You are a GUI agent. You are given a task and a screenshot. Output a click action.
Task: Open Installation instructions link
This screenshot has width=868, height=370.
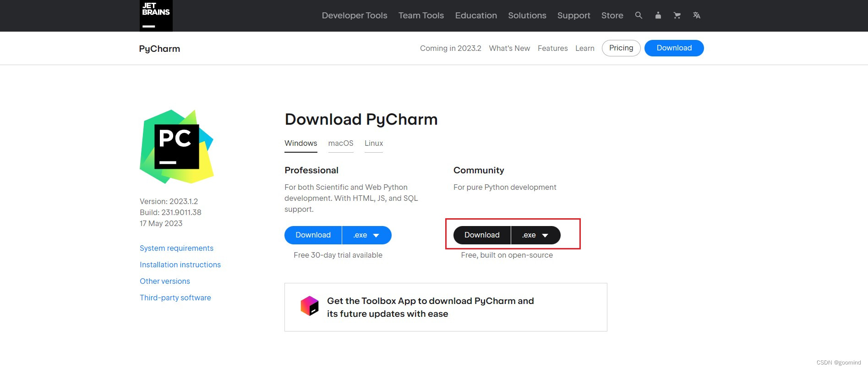(180, 265)
